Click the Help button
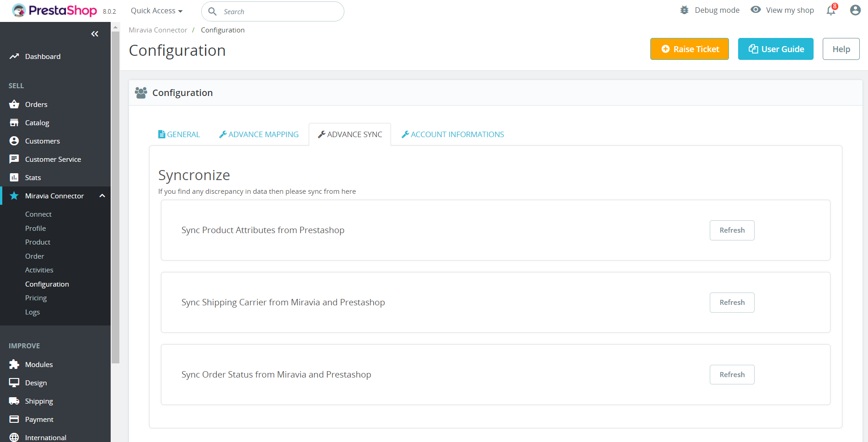This screenshot has width=868, height=442. point(841,49)
